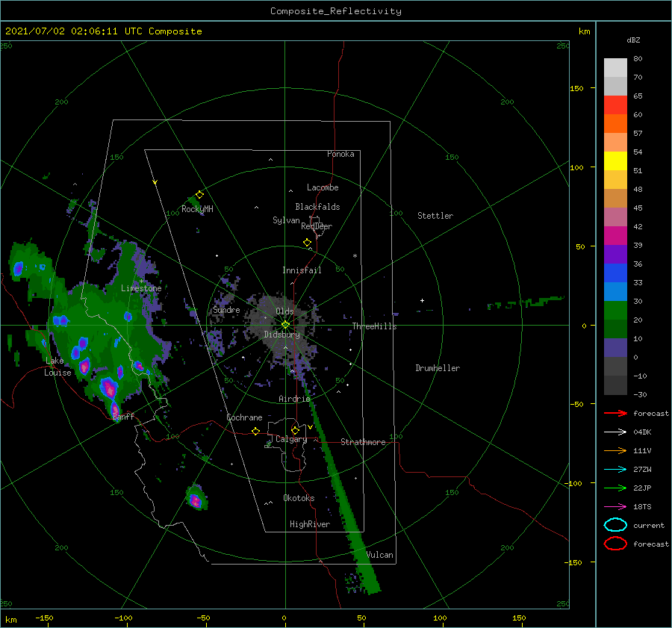Screen dimensions: 672x628
Task: Click the Calgary city label
Action: pos(291,439)
